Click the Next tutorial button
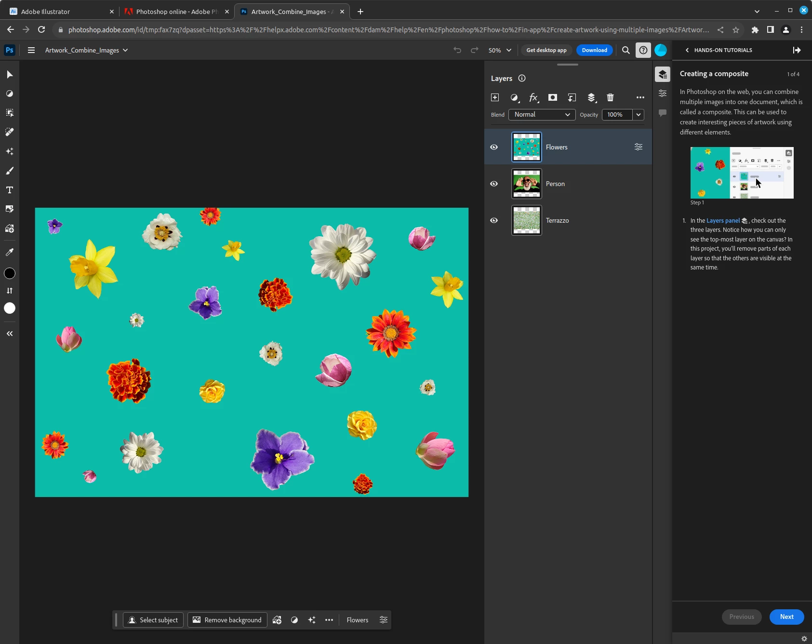The image size is (812, 644). tap(786, 617)
